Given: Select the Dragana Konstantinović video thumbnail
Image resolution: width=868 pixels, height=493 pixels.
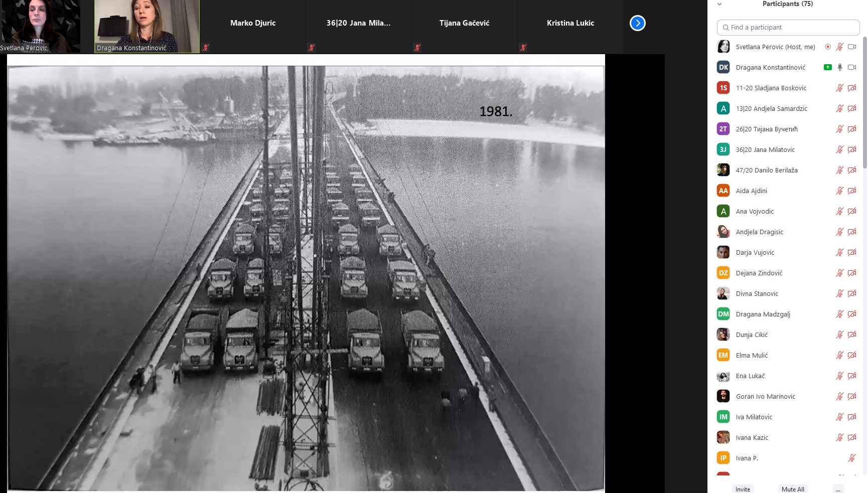Looking at the screenshot, I should click(x=147, y=26).
